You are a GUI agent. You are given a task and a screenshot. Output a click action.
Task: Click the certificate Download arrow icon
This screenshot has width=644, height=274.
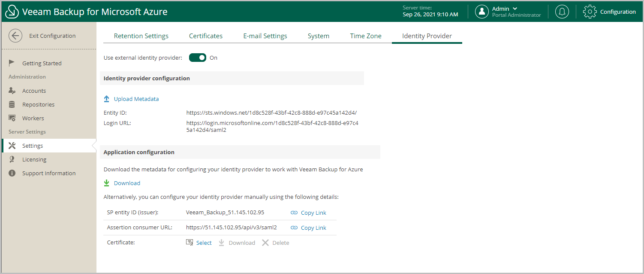pos(222,243)
